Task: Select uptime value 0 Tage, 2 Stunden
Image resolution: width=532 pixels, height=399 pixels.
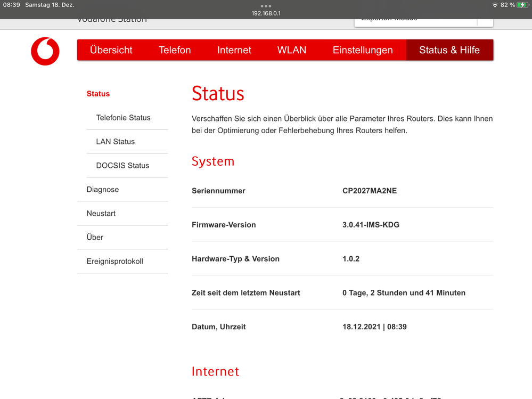Action: point(404,292)
